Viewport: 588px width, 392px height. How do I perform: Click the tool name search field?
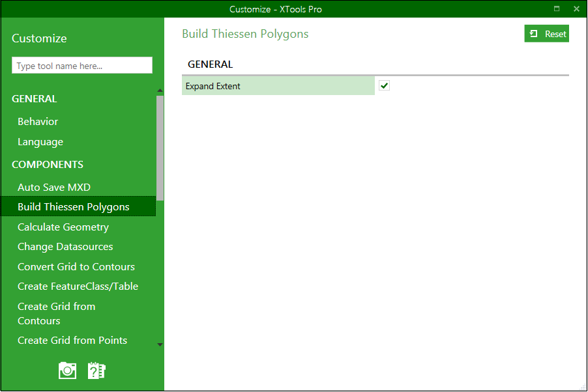click(81, 65)
